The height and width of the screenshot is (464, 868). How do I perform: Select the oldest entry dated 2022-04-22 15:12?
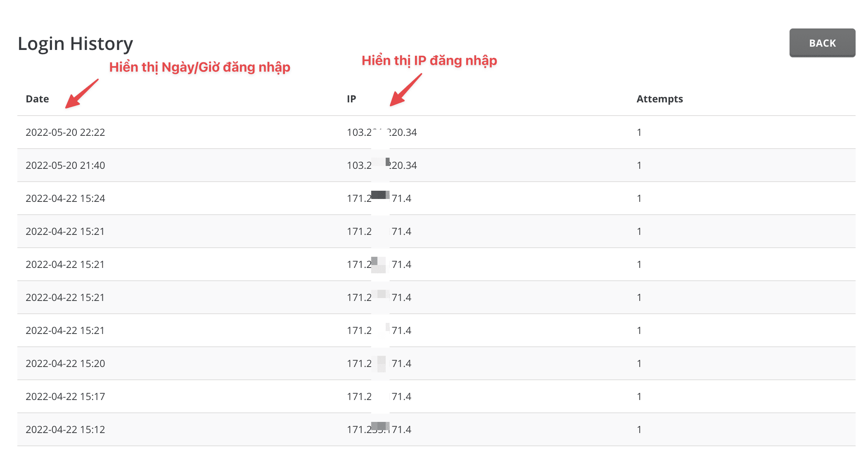pos(65,429)
